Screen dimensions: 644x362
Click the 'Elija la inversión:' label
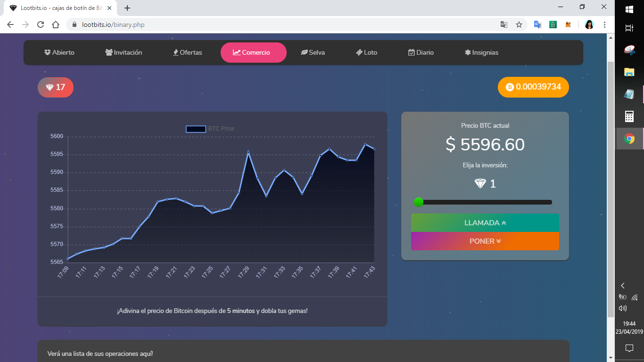(485, 165)
